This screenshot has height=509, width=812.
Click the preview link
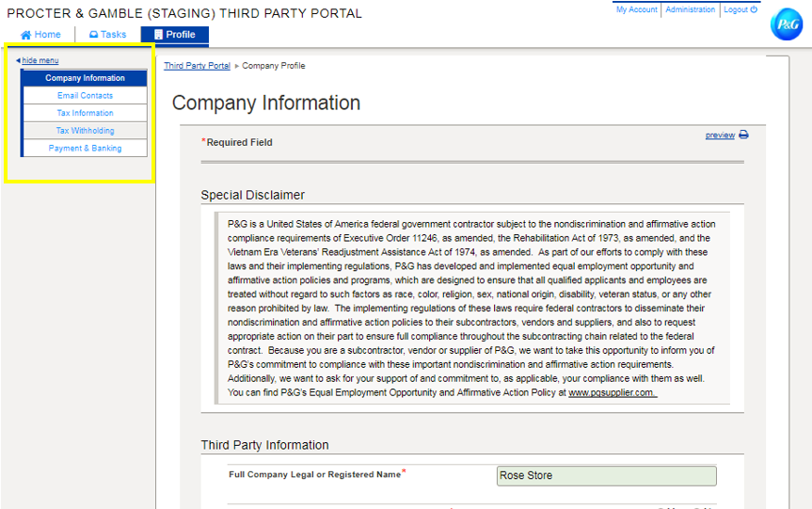click(720, 135)
